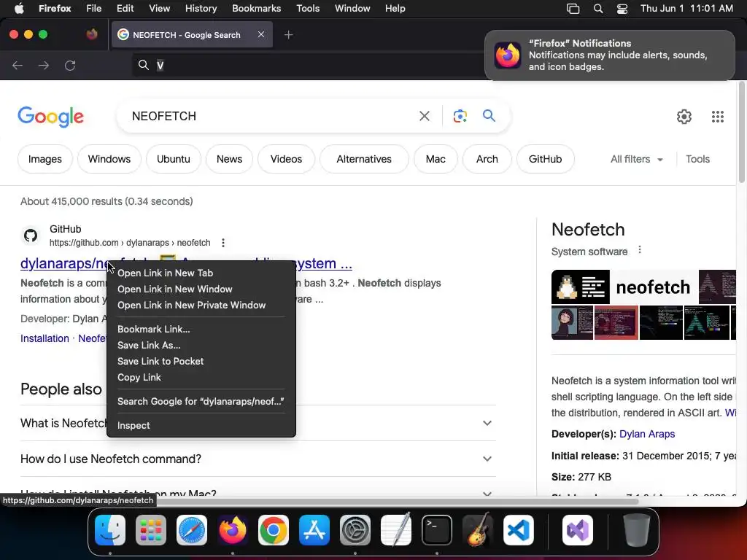Screen dimensions: 747x560
Task: Click the three-dot menu next to System software
Action: [639, 250]
